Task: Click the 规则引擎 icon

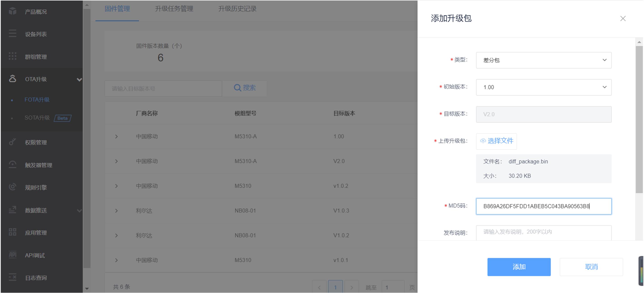Action: pyautogui.click(x=13, y=187)
